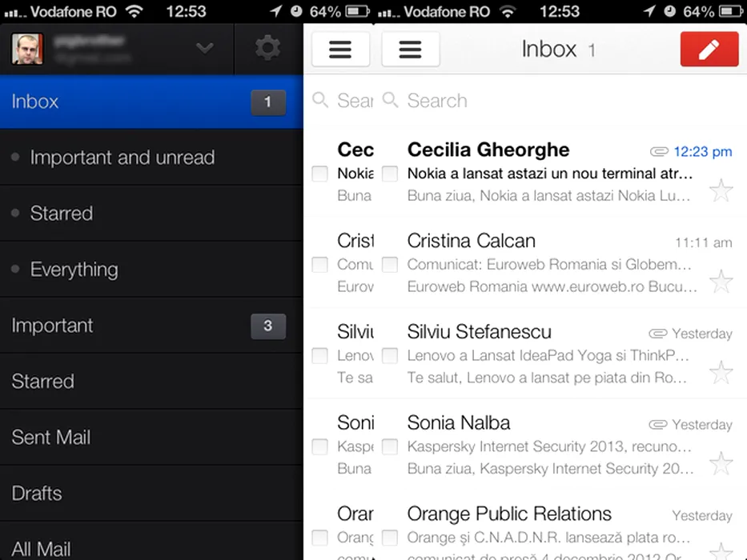Open All Mail folder

pyautogui.click(x=151, y=542)
